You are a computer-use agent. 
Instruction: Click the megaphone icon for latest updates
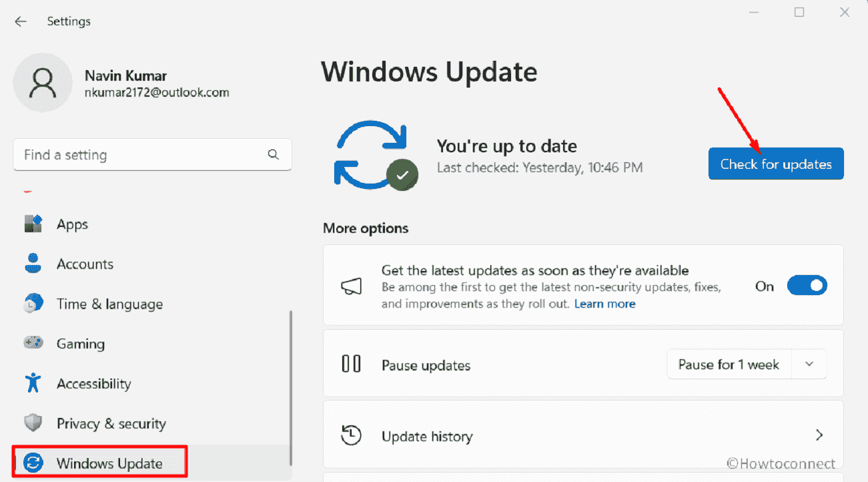pos(352,286)
